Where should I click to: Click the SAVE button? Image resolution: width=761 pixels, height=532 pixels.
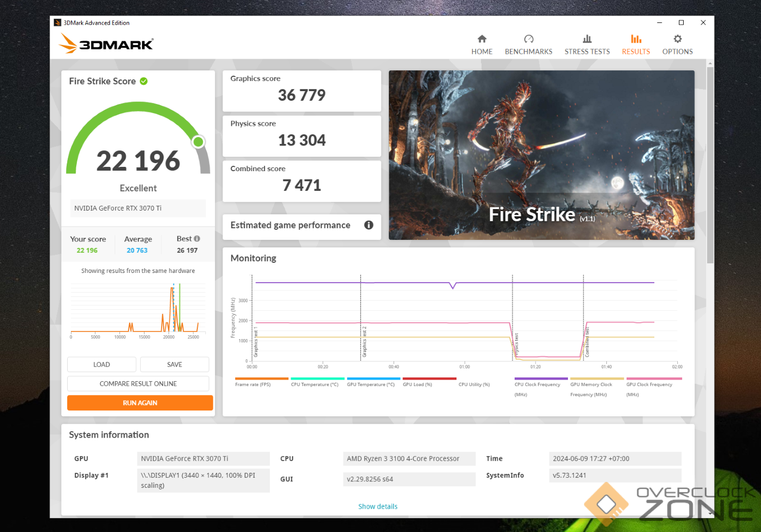point(174,365)
